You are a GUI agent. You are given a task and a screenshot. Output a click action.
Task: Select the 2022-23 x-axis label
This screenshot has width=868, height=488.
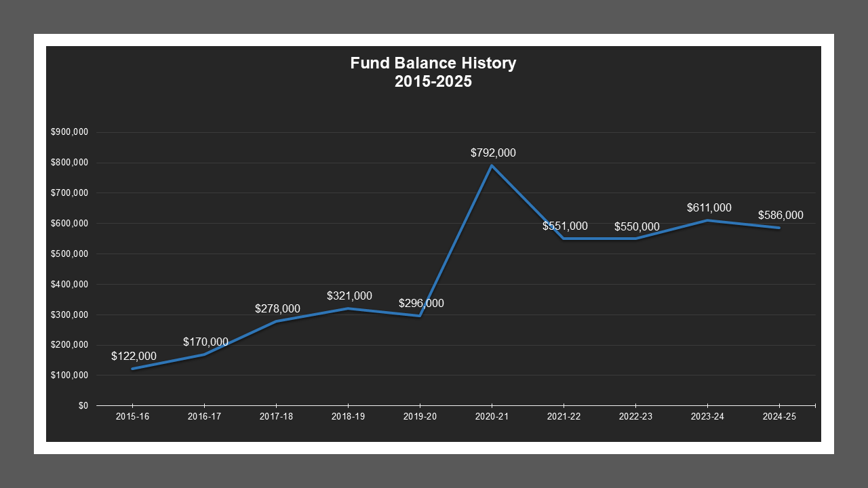635,417
